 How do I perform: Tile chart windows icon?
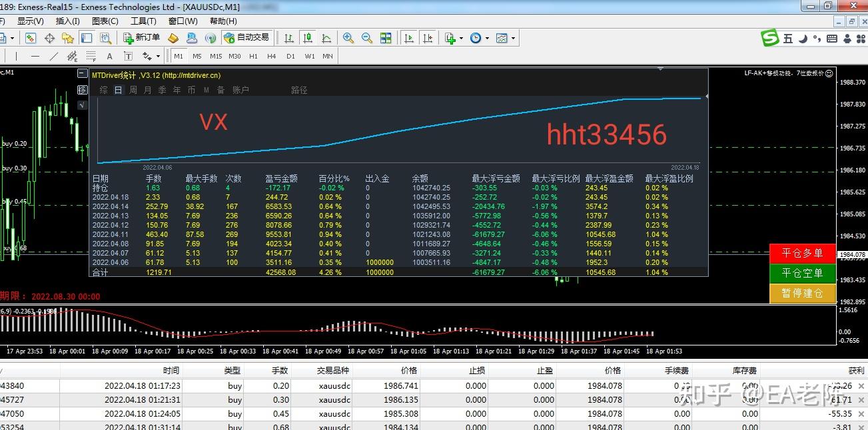(386, 38)
